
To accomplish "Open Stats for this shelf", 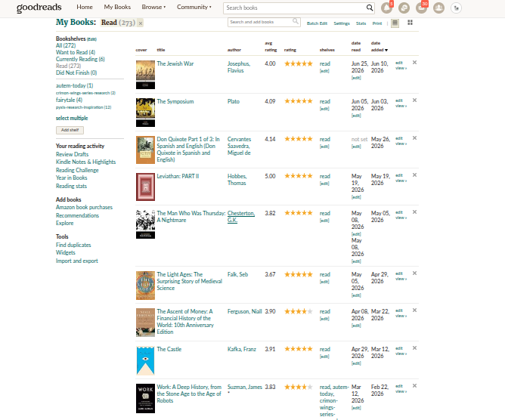I will point(361,23).
